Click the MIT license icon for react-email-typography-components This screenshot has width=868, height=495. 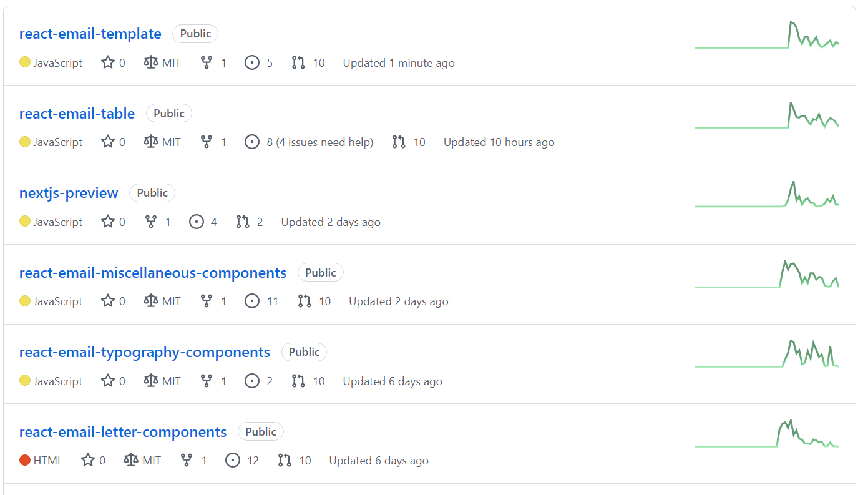tap(151, 381)
